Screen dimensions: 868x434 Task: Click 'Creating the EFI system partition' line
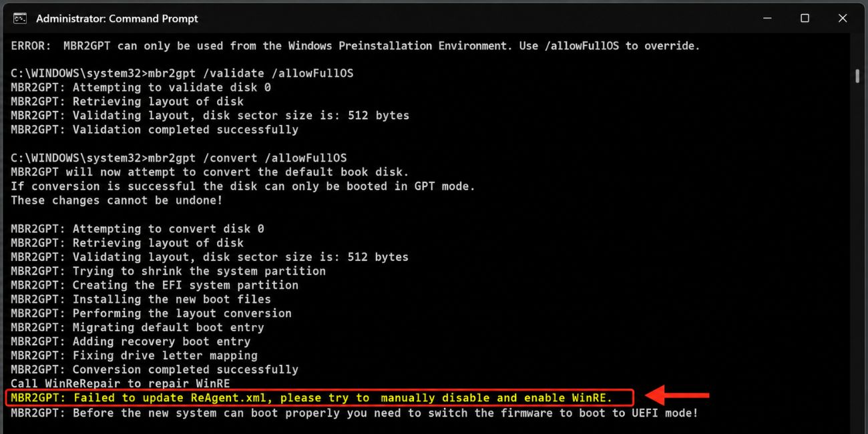pyautogui.click(x=154, y=285)
